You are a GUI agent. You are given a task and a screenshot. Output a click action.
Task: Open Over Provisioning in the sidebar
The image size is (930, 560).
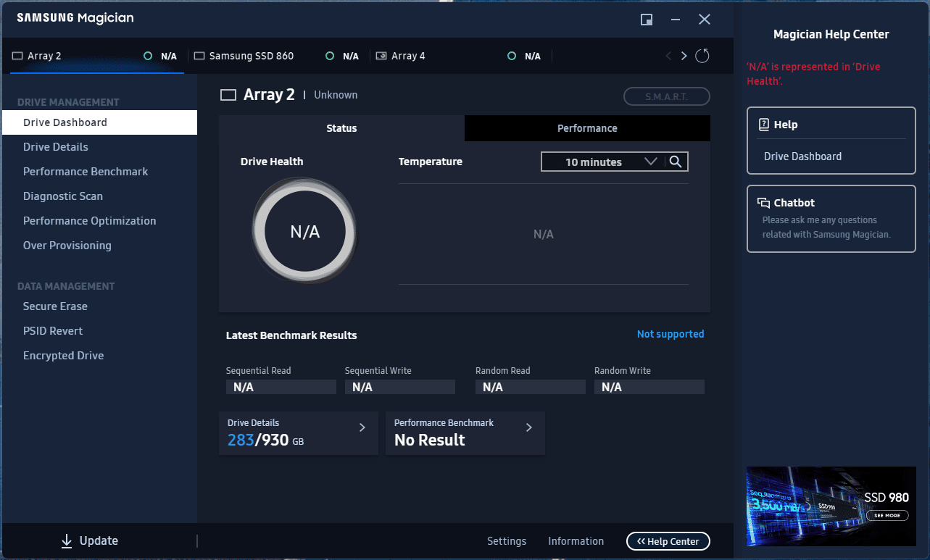(x=99, y=246)
